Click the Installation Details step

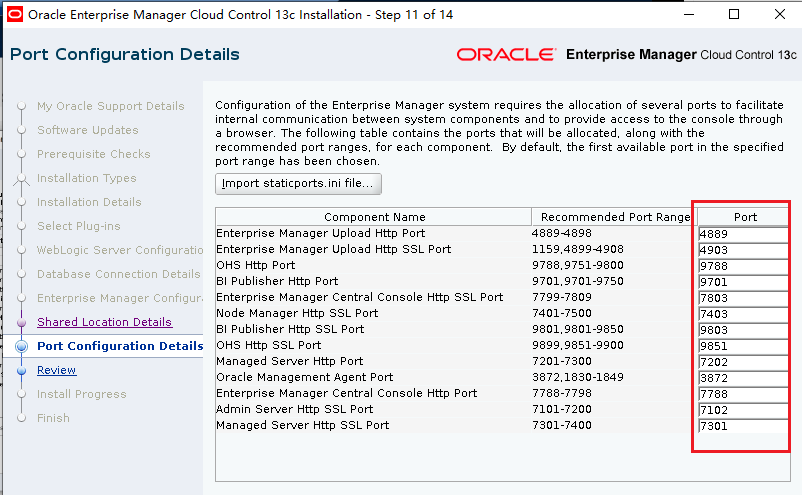point(89,202)
